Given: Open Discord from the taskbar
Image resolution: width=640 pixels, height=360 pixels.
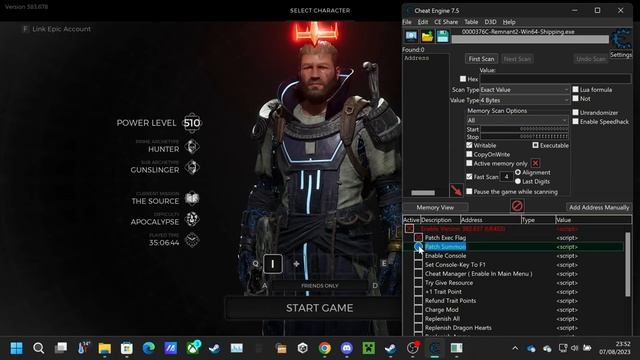Looking at the screenshot, I should [x=347, y=348].
